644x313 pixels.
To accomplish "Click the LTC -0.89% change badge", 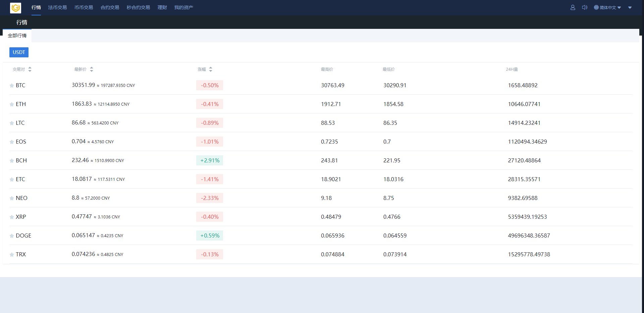I will (x=210, y=123).
